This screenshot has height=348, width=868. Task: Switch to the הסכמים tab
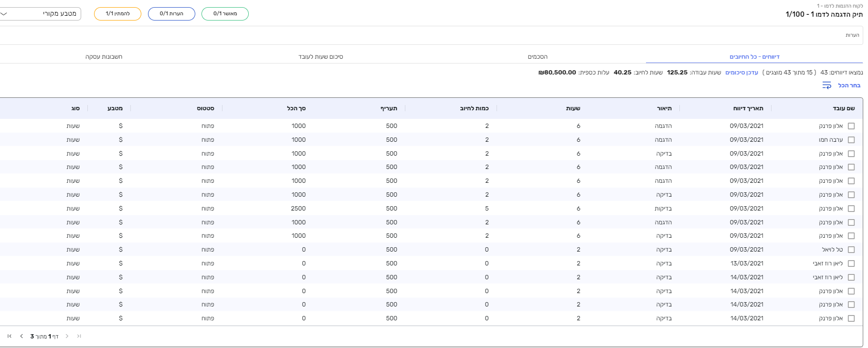point(538,57)
